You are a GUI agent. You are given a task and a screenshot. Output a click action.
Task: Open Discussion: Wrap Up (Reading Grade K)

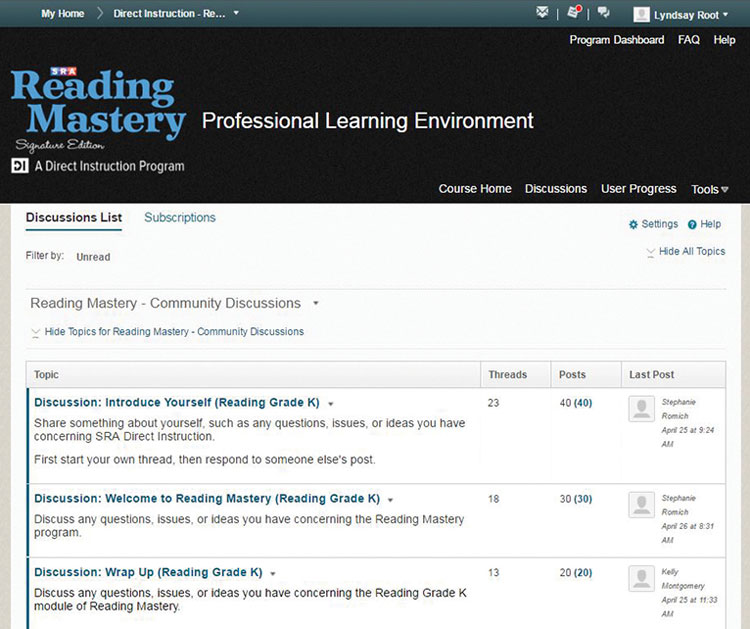click(148, 573)
